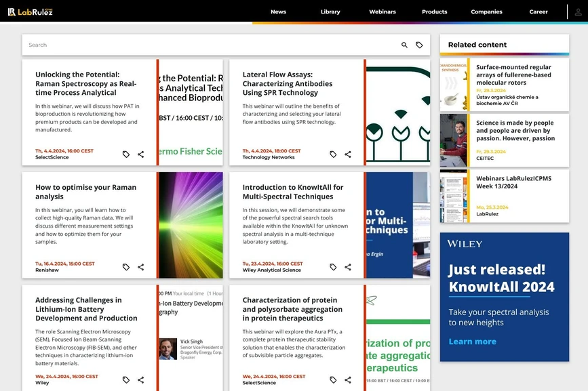Click 'Technology Networks' organizer label
Viewport: 588px width, 391px height.
click(x=269, y=157)
